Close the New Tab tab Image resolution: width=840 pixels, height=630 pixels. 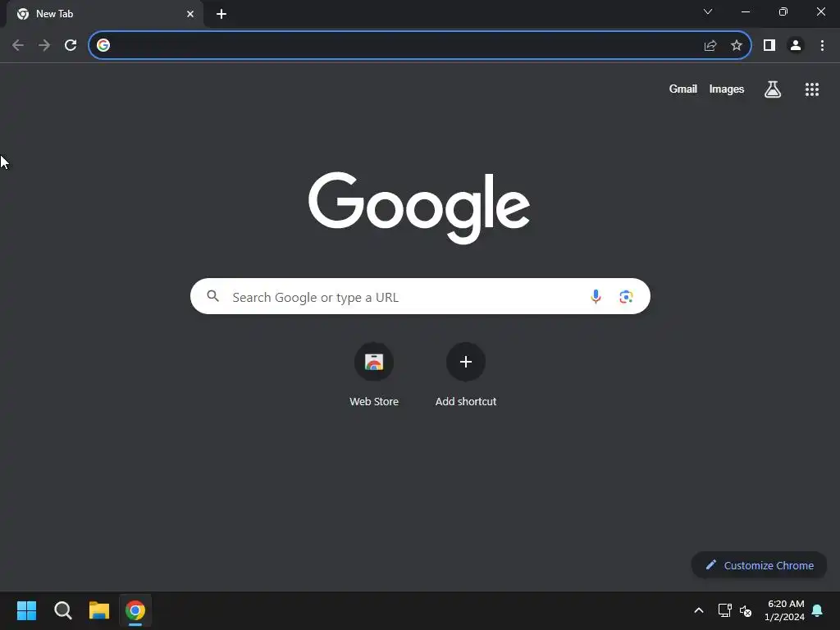click(x=190, y=14)
